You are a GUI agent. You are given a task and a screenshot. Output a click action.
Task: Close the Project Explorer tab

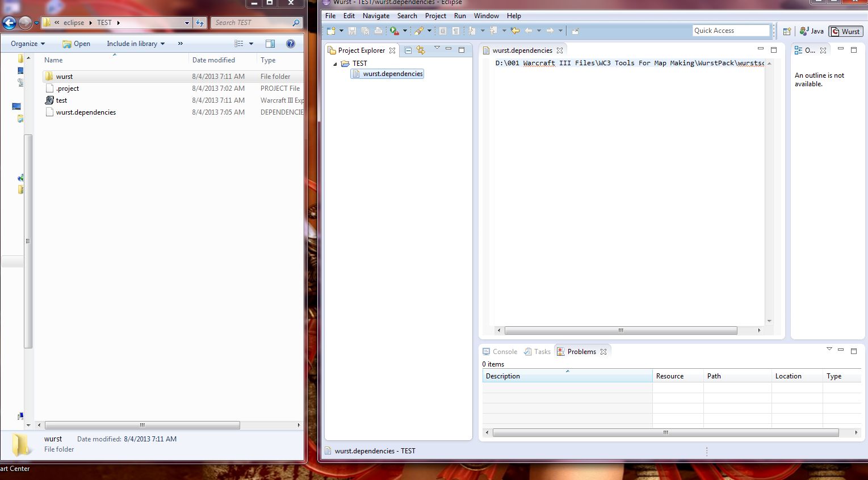coord(392,50)
